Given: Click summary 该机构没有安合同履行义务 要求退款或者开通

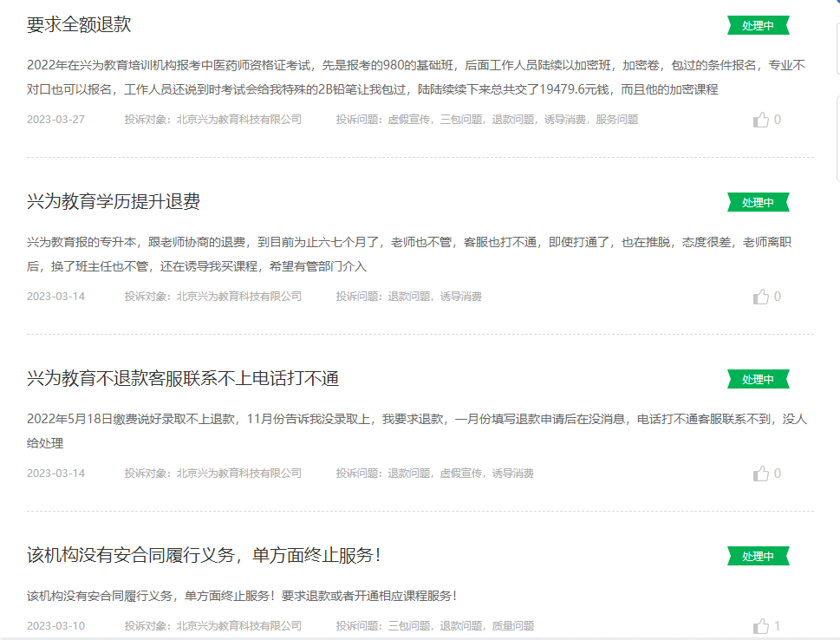Looking at the screenshot, I should pyautogui.click(x=242, y=596).
